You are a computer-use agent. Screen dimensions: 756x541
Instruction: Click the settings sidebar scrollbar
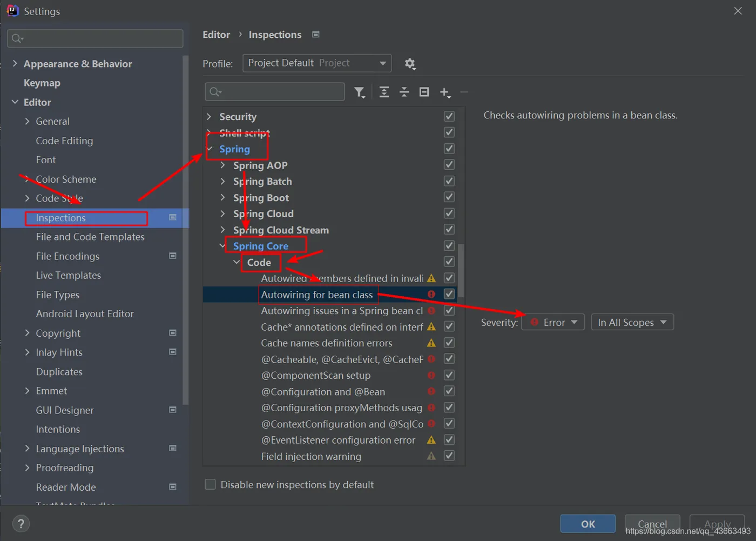click(186, 230)
